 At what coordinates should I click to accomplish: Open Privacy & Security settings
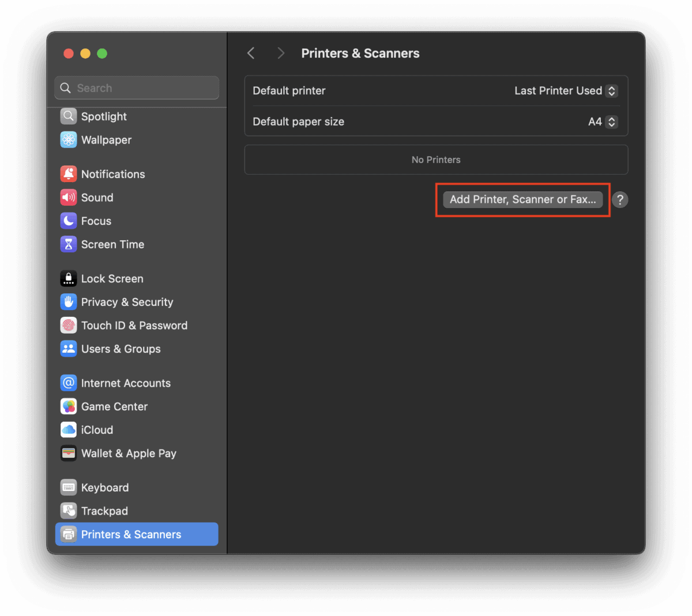click(127, 302)
